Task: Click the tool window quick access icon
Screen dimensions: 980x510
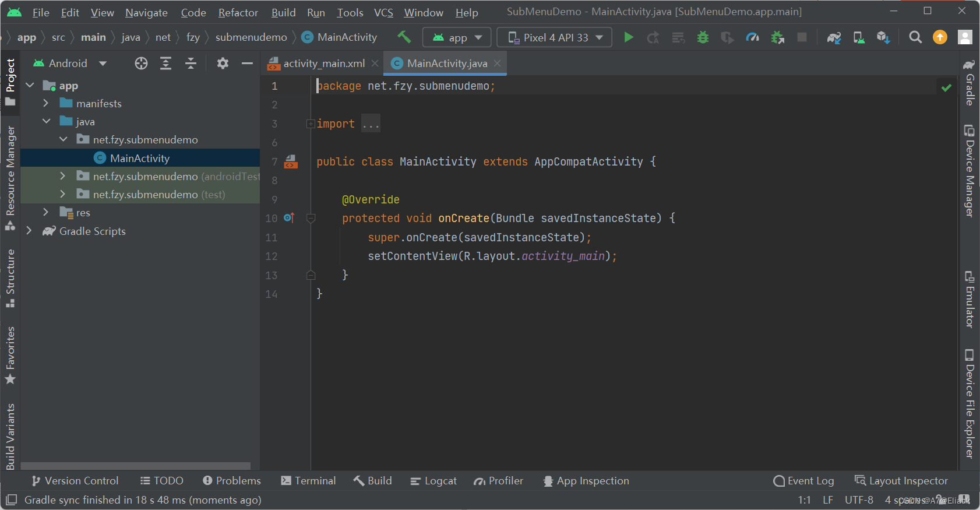Action: click(x=11, y=500)
